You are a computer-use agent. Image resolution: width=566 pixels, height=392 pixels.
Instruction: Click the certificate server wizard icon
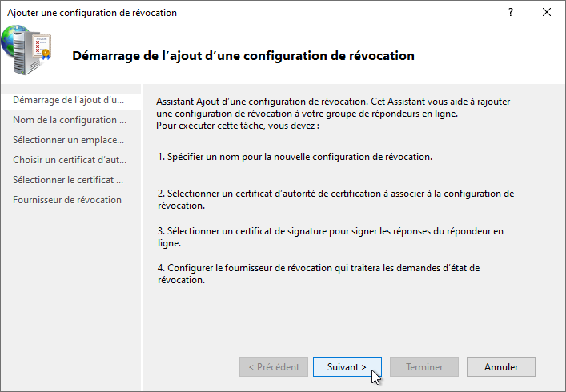pyautogui.click(x=27, y=51)
